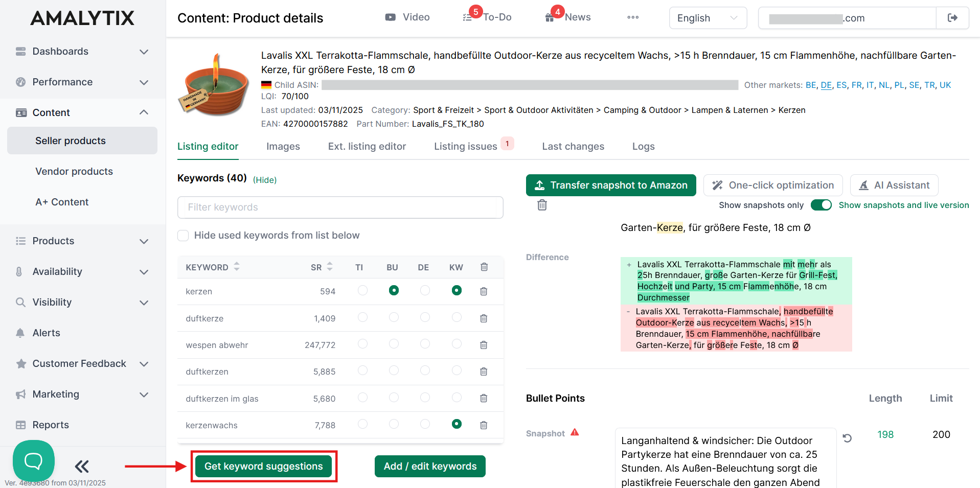Select DE radio for keyword 'kerzen'

pos(425,290)
